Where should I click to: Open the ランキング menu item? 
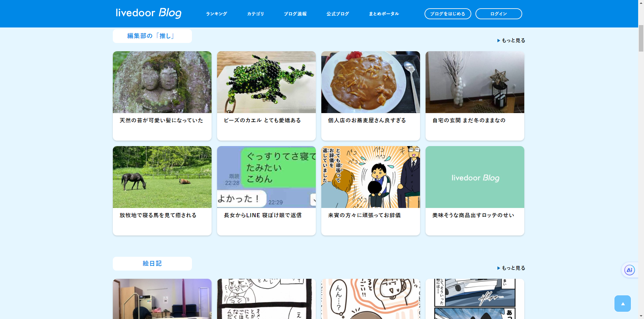216,14
